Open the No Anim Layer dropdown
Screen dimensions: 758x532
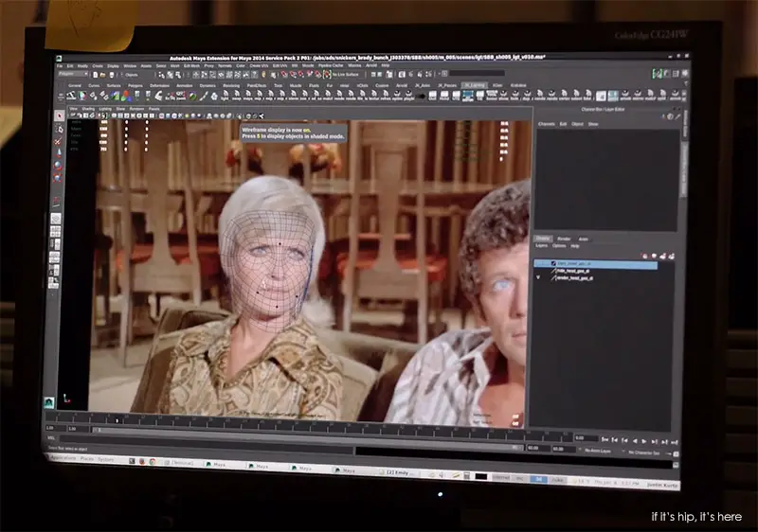600,451
